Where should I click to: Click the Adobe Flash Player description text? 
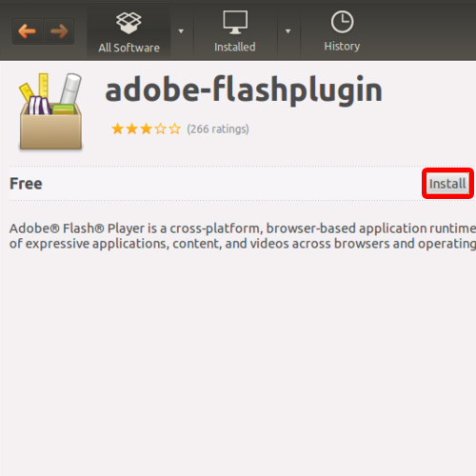pos(243,236)
